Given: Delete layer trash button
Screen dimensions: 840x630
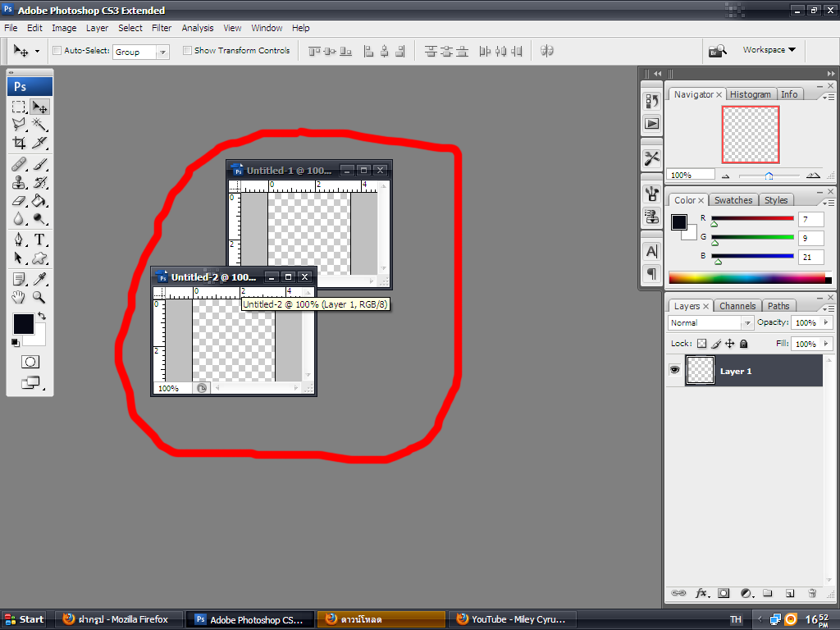Looking at the screenshot, I should pyautogui.click(x=812, y=593).
